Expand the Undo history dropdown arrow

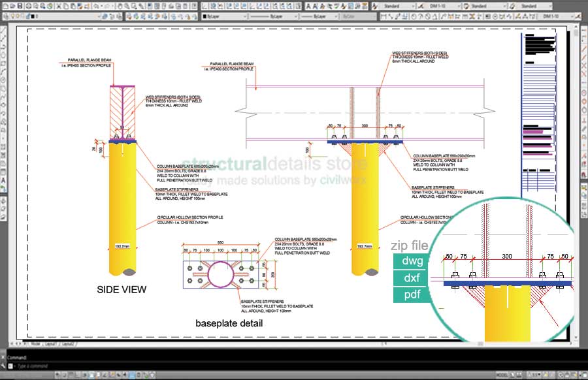(102, 6)
